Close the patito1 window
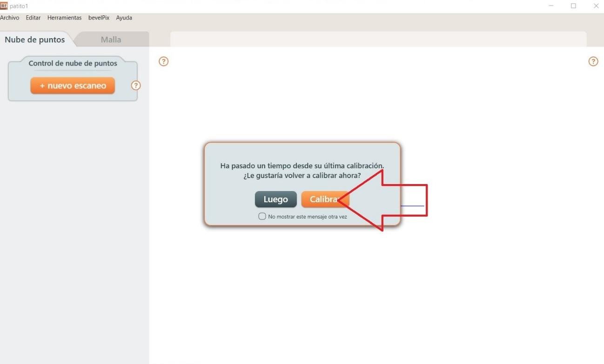 pos(596,6)
